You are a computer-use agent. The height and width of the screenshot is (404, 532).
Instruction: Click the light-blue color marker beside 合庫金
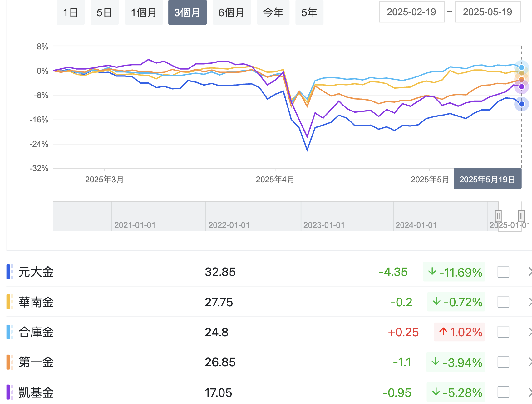click(10, 332)
